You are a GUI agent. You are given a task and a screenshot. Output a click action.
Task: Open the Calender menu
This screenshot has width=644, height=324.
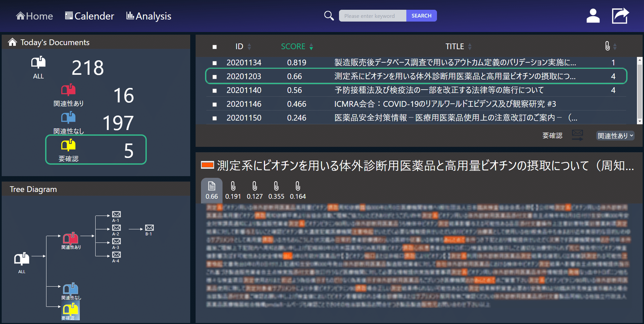click(x=90, y=16)
